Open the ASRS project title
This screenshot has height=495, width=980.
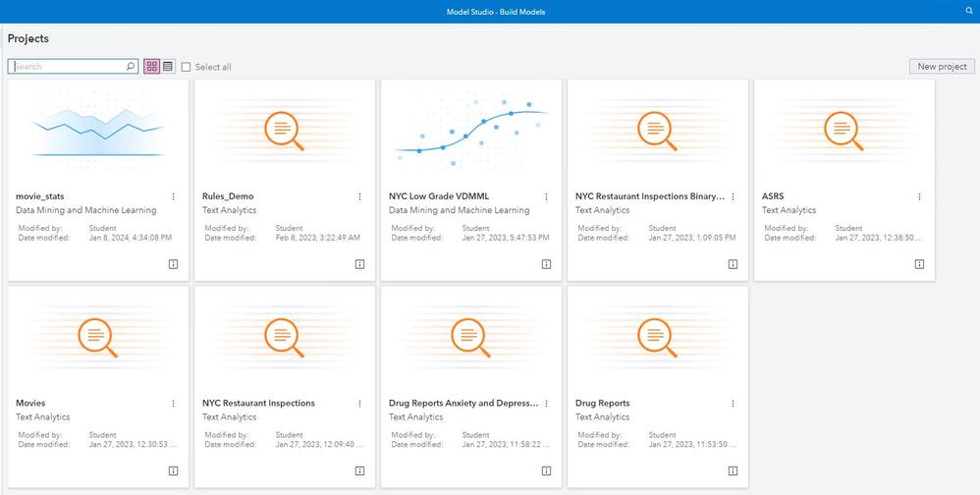(773, 196)
